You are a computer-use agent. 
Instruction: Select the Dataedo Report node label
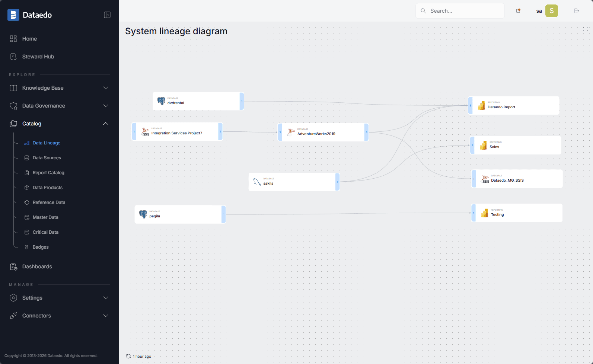[x=501, y=107]
